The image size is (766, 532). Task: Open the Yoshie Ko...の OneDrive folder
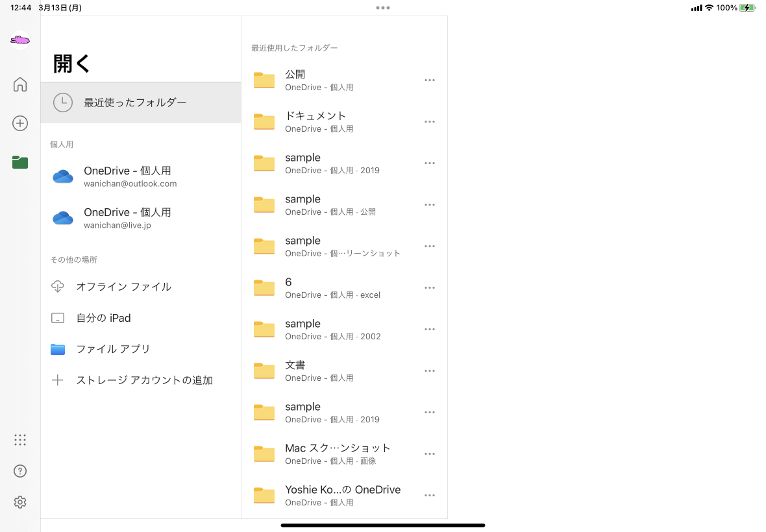click(x=342, y=495)
